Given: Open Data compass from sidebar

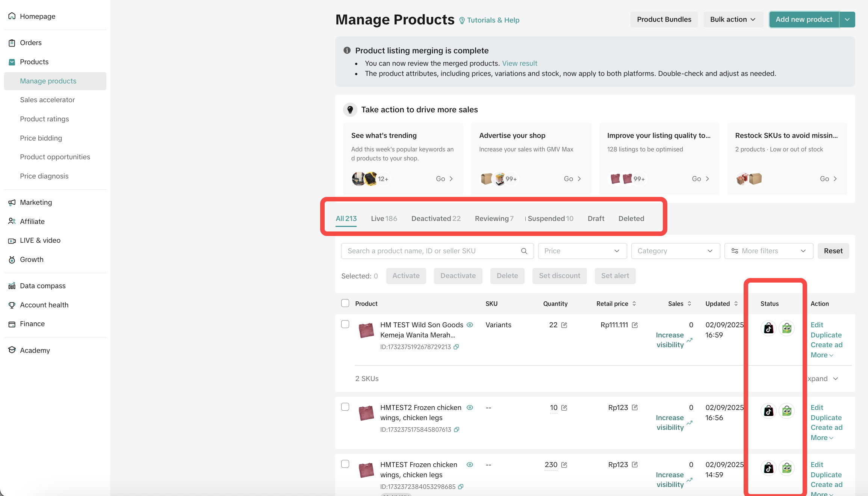Looking at the screenshot, I should point(42,286).
